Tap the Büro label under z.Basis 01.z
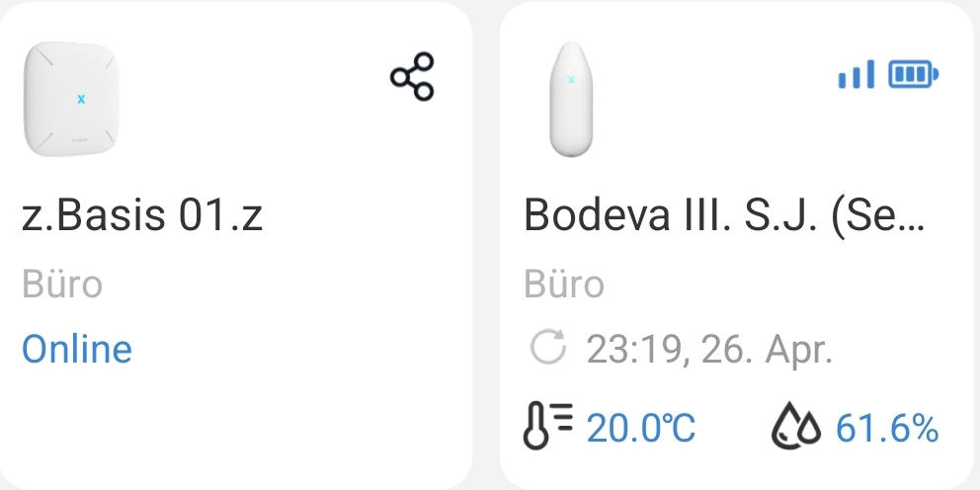The width and height of the screenshot is (980, 490). point(62,285)
